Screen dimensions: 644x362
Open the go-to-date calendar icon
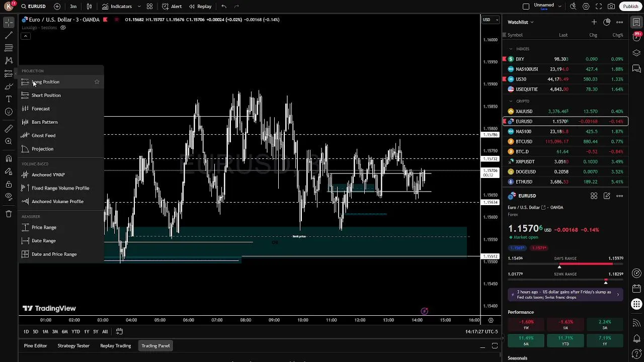[119, 332]
